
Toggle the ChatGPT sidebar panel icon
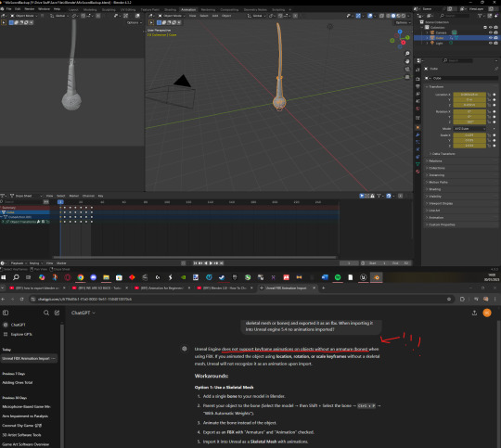(x=6, y=313)
